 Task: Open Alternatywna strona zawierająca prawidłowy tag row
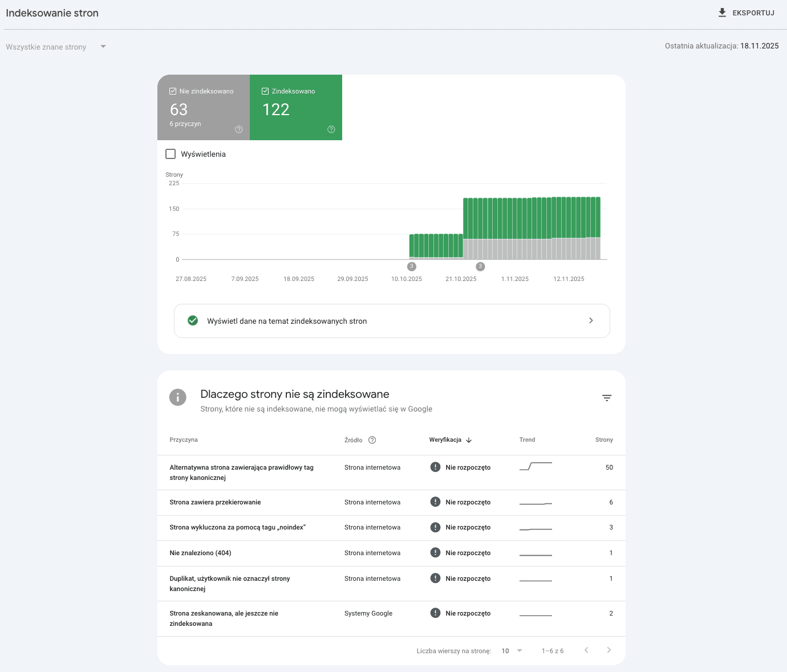(391, 473)
